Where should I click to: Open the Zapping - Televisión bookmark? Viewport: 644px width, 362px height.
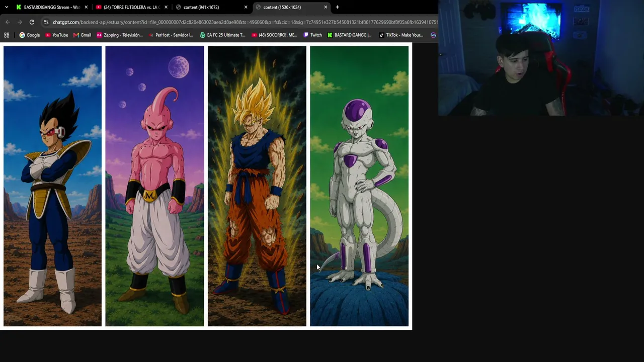coord(120,35)
